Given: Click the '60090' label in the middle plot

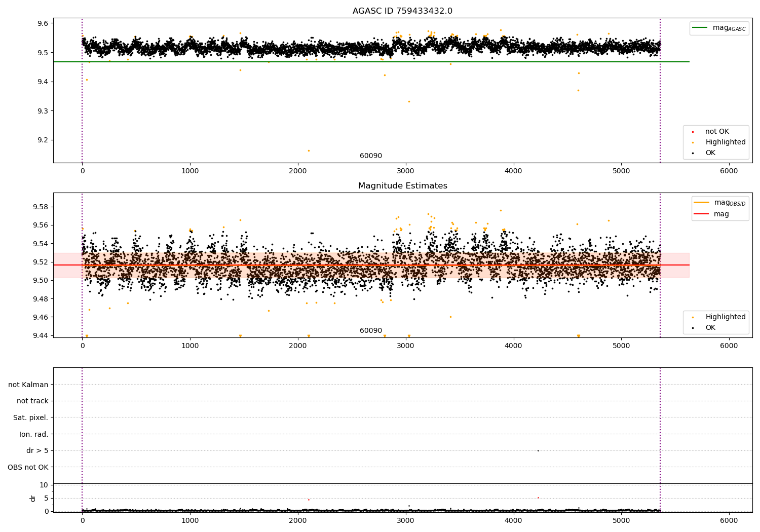Looking at the screenshot, I should click(371, 331).
